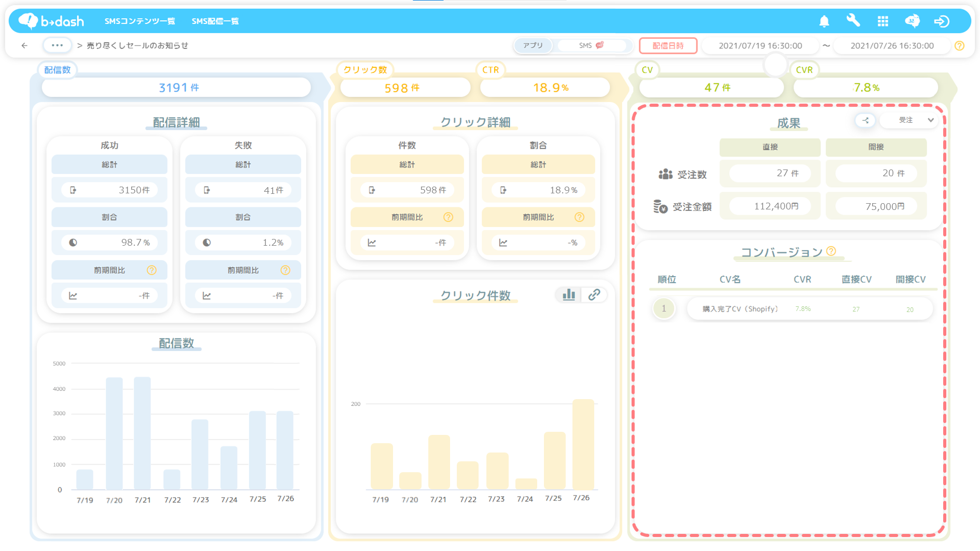Click the export icon beside 598件
980x551 pixels.
pos(372,190)
